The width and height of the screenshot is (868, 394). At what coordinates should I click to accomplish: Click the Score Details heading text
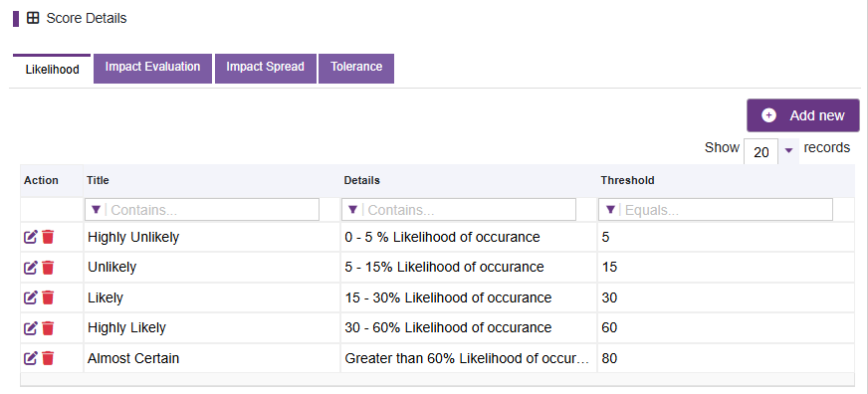(87, 18)
